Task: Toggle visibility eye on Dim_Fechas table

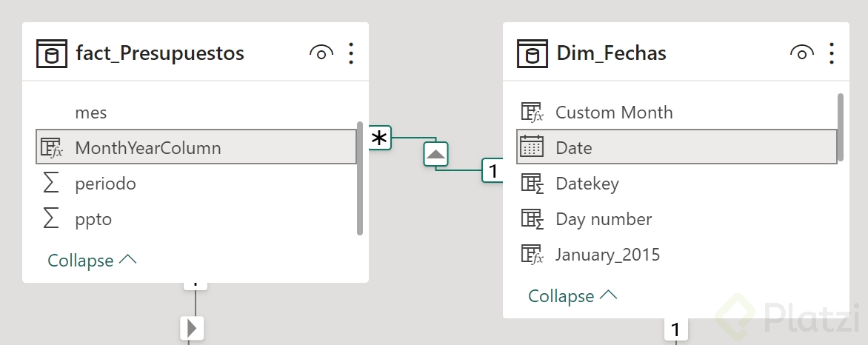Action: tap(802, 53)
